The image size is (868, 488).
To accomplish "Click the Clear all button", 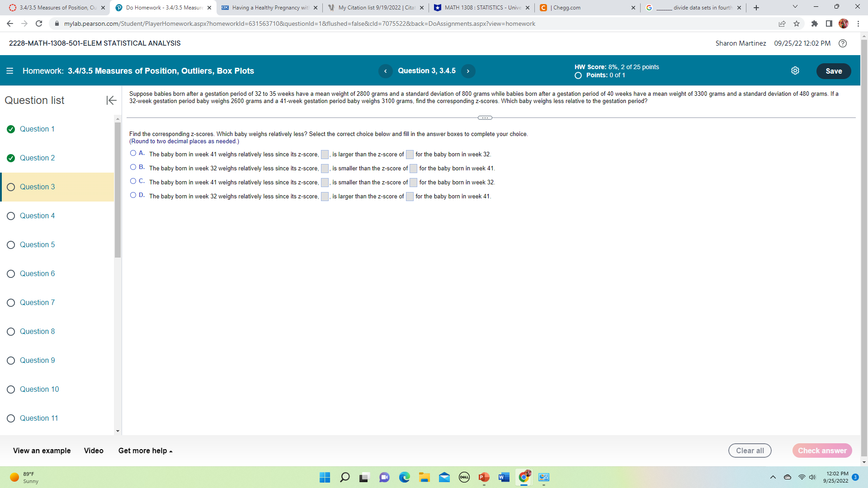I will pos(750,450).
